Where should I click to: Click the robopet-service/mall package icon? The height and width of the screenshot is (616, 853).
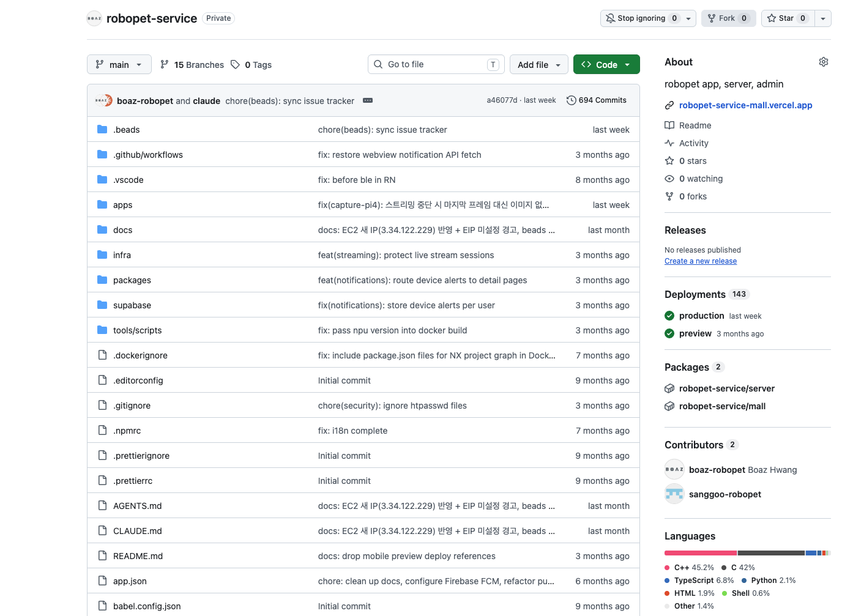point(669,406)
